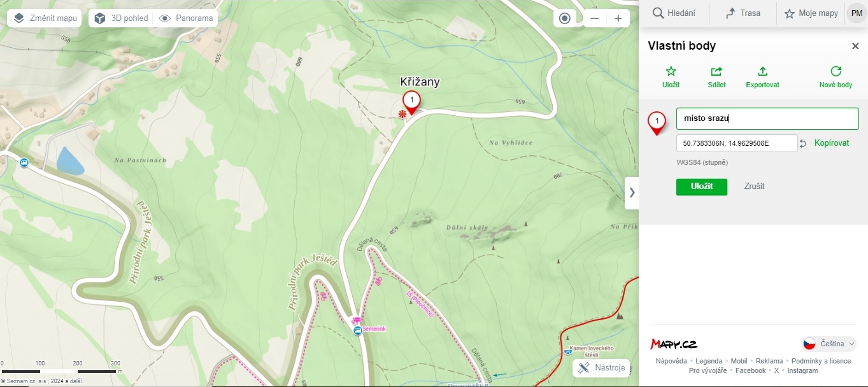Click the Exportovat upload icon
868x387 pixels.
pos(763,71)
